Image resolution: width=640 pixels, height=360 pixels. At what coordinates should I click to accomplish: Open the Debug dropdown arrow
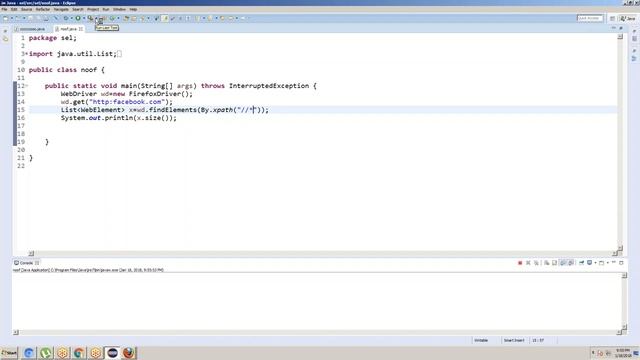point(71,18)
